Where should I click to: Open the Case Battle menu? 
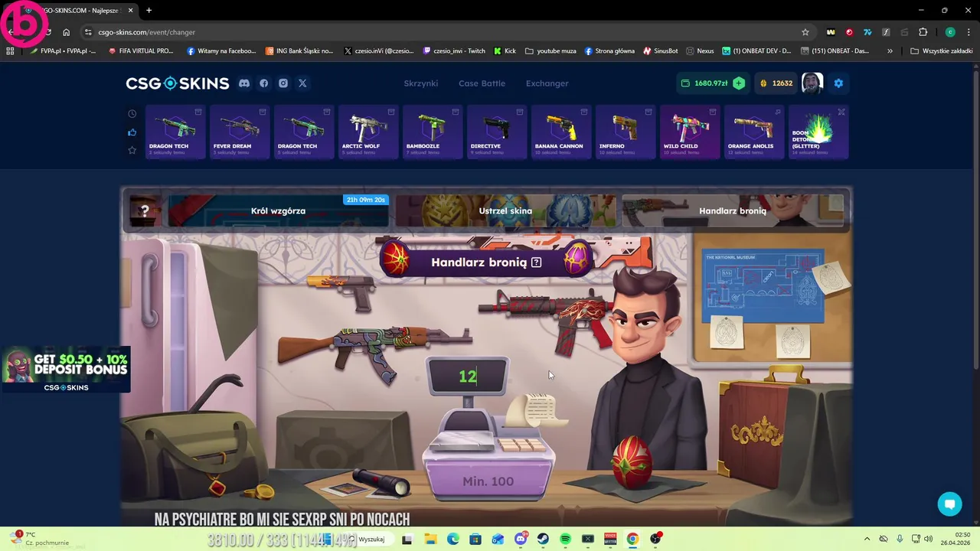[482, 83]
